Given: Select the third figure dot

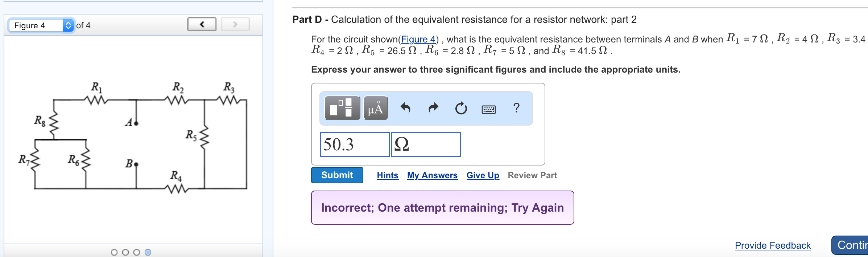Looking at the screenshot, I should point(137,252).
